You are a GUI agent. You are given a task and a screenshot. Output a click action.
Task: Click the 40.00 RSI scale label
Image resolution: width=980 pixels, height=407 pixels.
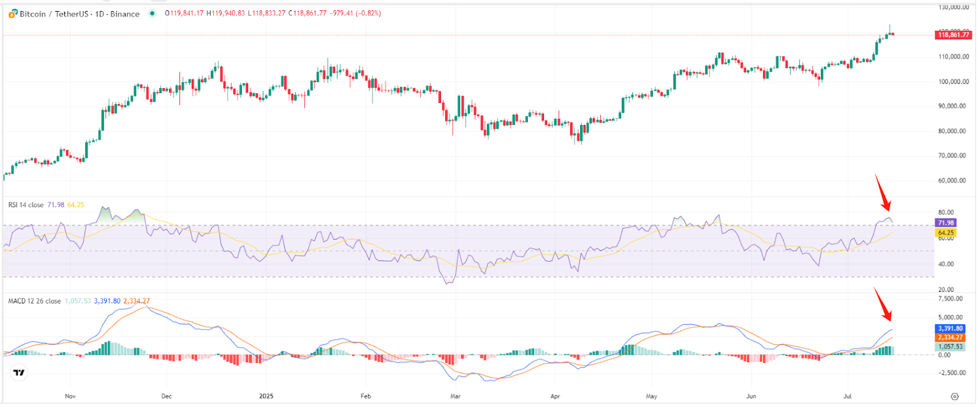pos(946,264)
